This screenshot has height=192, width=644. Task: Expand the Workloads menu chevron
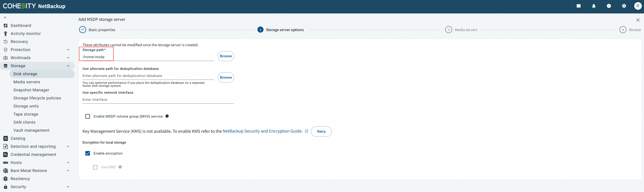pos(68,58)
